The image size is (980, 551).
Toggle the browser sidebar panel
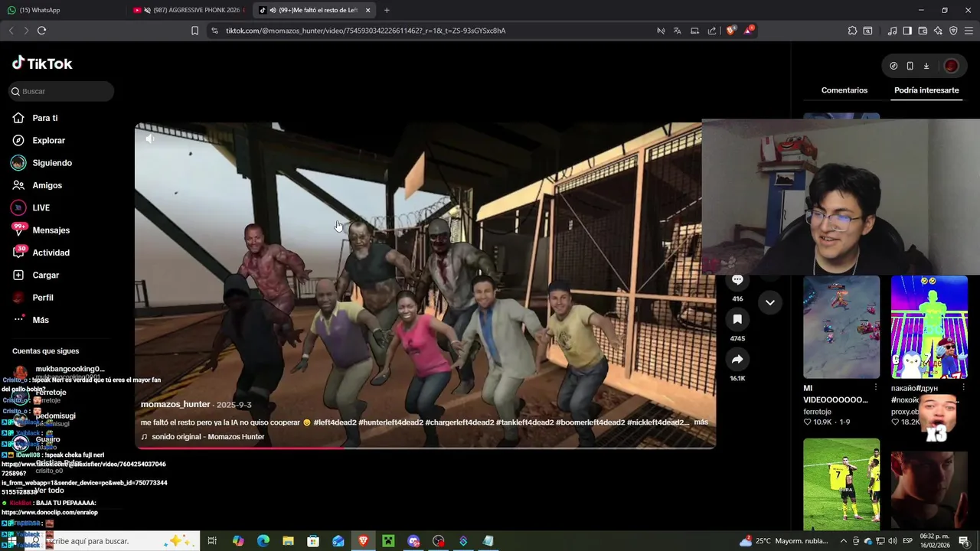tap(907, 31)
